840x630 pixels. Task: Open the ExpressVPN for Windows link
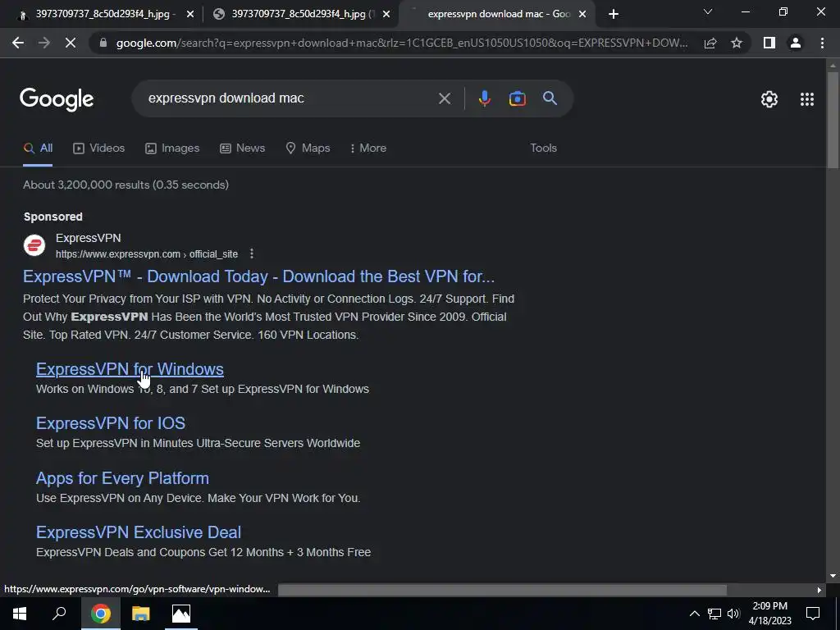click(130, 369)
